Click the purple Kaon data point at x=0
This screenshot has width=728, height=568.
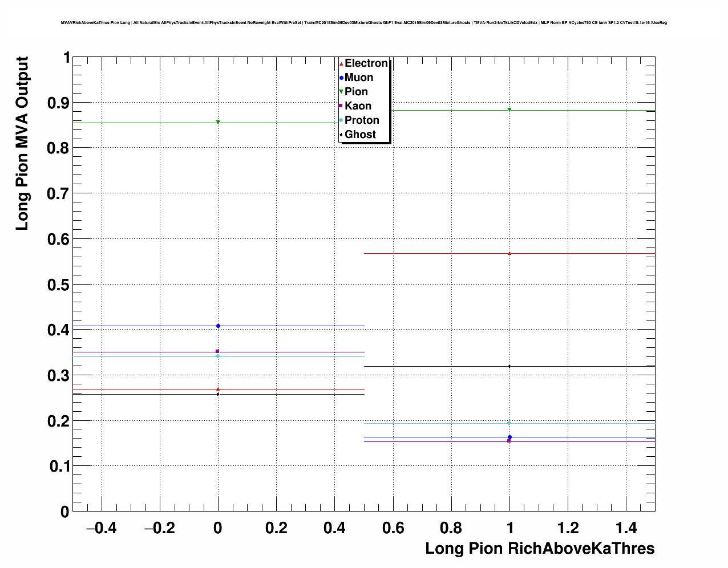point(217,351)
